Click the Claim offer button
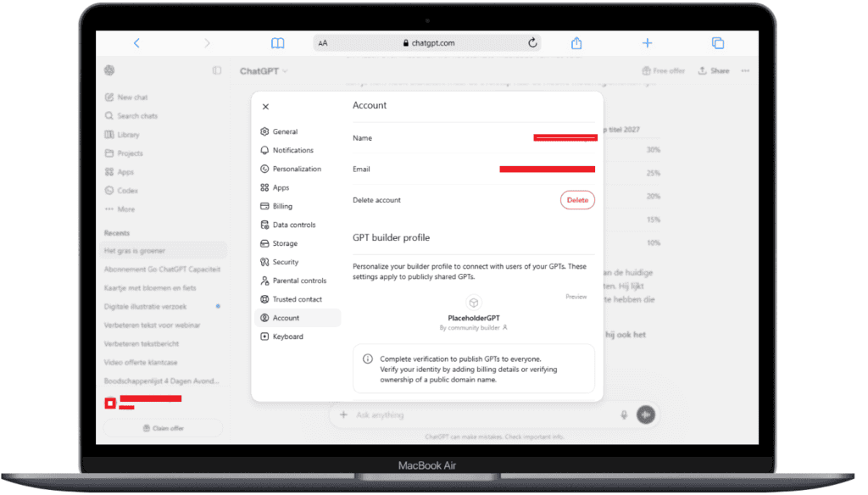The height and width of the screenshot is (495, 868). coord(164,429)
